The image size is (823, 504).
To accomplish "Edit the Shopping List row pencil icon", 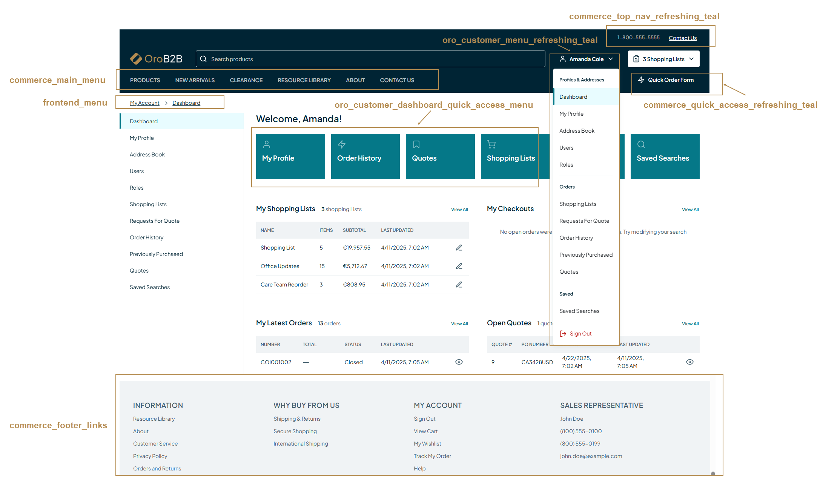I will pos(459,248).
